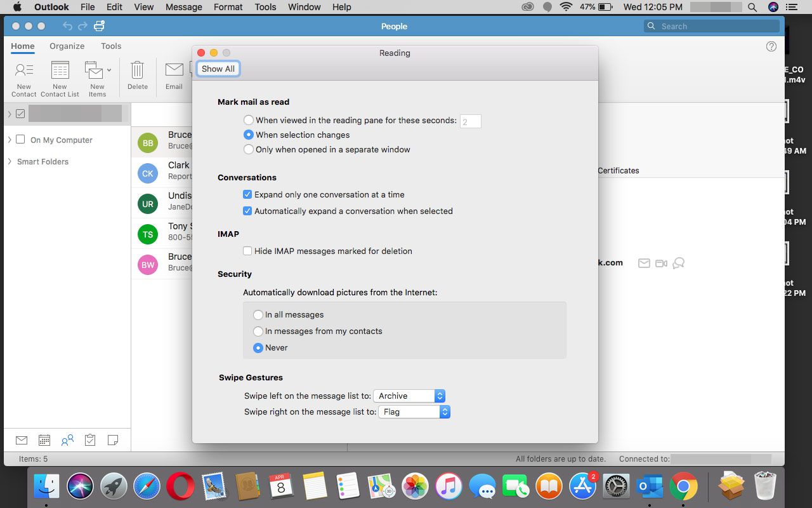Screen dimensions: 812x508
Task: Click the reading pane seconds field
Action: pos(470,121)
